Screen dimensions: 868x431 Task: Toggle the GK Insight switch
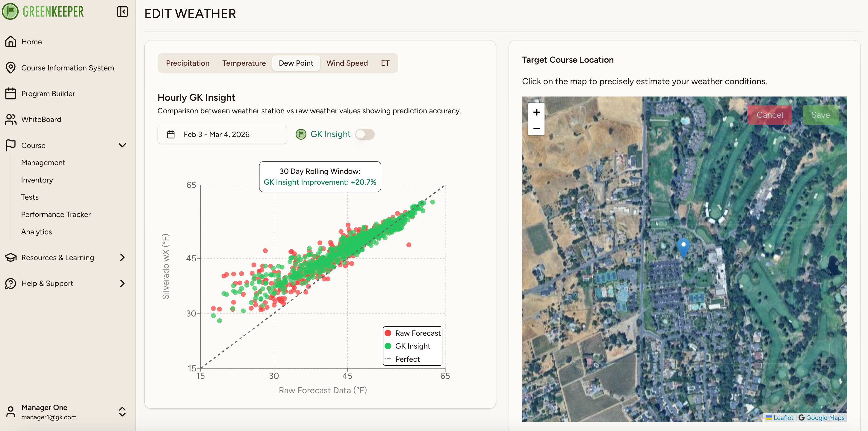click(365, 134)
